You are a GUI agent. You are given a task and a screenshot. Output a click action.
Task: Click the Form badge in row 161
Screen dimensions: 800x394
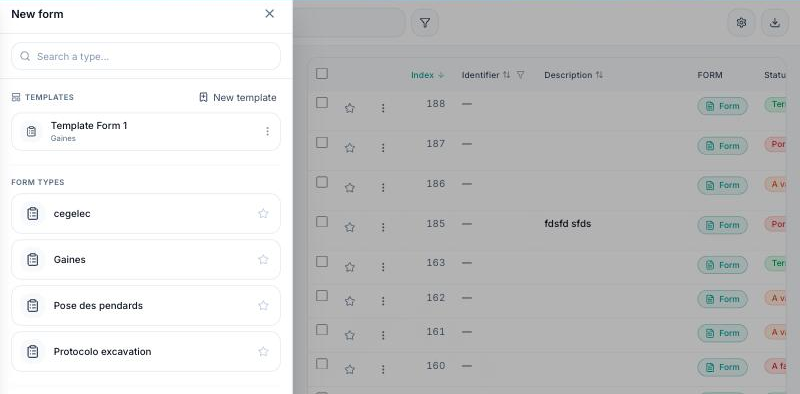coord(722,333)
